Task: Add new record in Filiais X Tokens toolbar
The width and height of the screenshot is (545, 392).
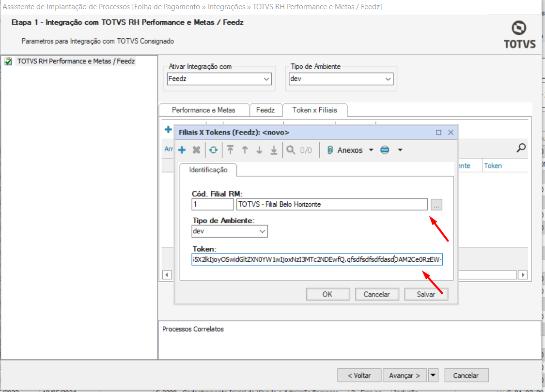Action: point(182,150)
